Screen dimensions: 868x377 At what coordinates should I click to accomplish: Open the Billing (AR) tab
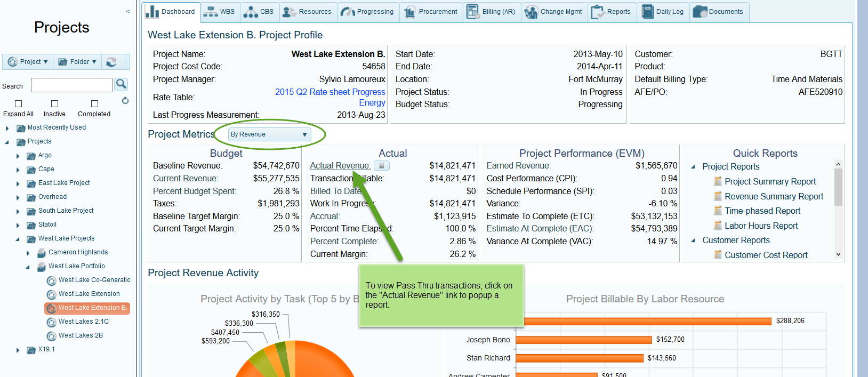tap(492, 12)
